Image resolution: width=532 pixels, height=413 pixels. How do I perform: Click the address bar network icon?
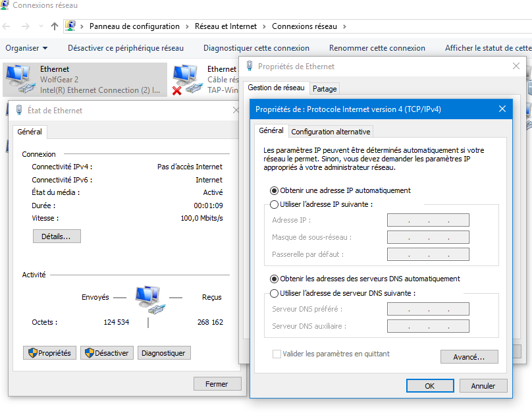pyautogui.click(x=70, y=26)
